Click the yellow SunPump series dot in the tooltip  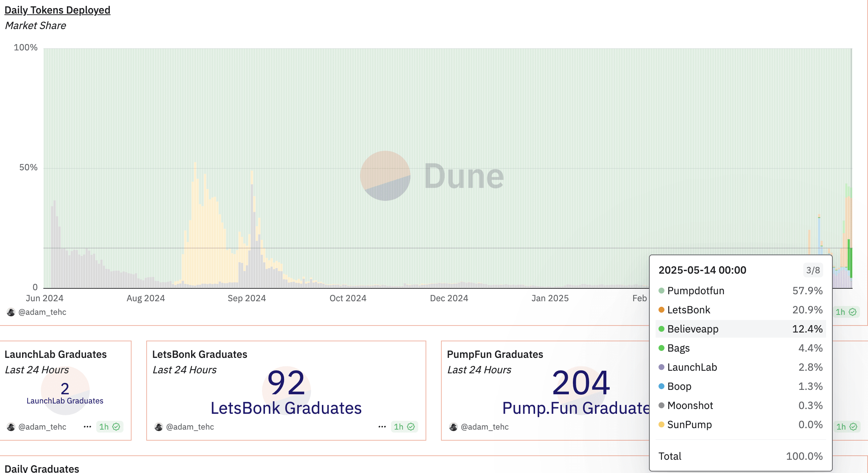(x=661, y=424)
